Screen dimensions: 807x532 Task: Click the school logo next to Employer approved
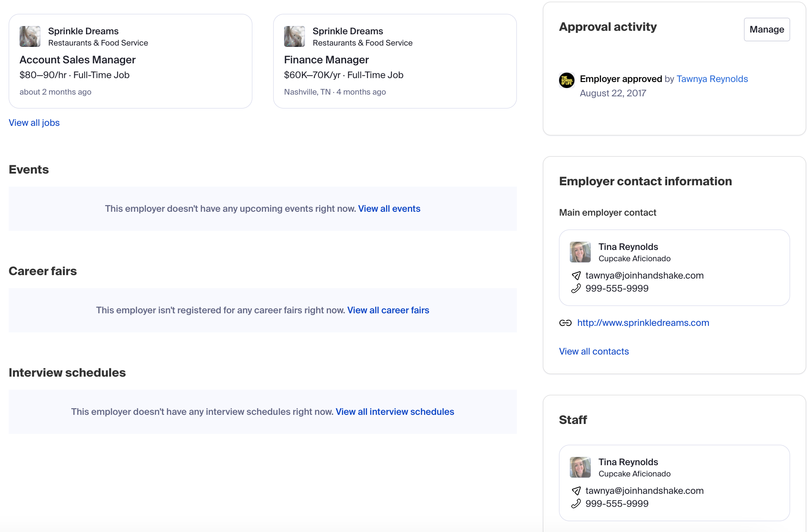566,80
